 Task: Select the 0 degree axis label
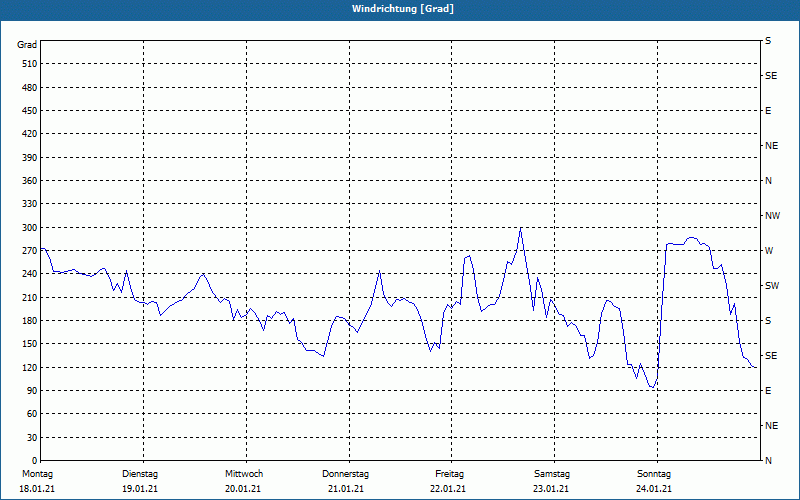(x=34, y=461)
